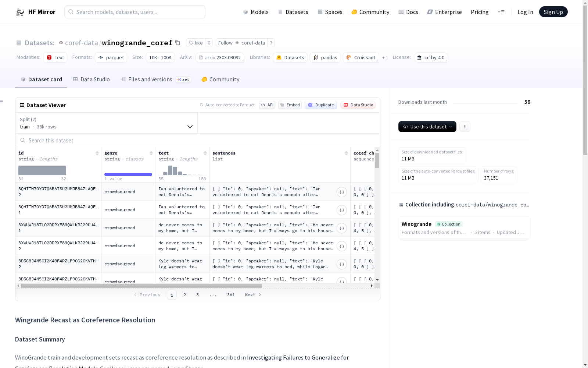Focus the Search models, datasets, users field
The image size is (588, 368).
click(135, 12)
